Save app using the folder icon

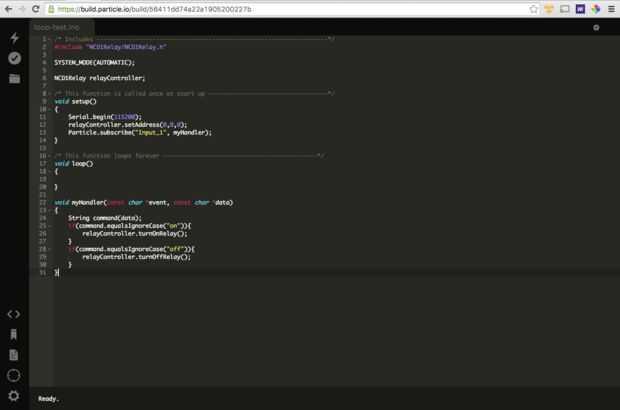[x=15, y=79]
